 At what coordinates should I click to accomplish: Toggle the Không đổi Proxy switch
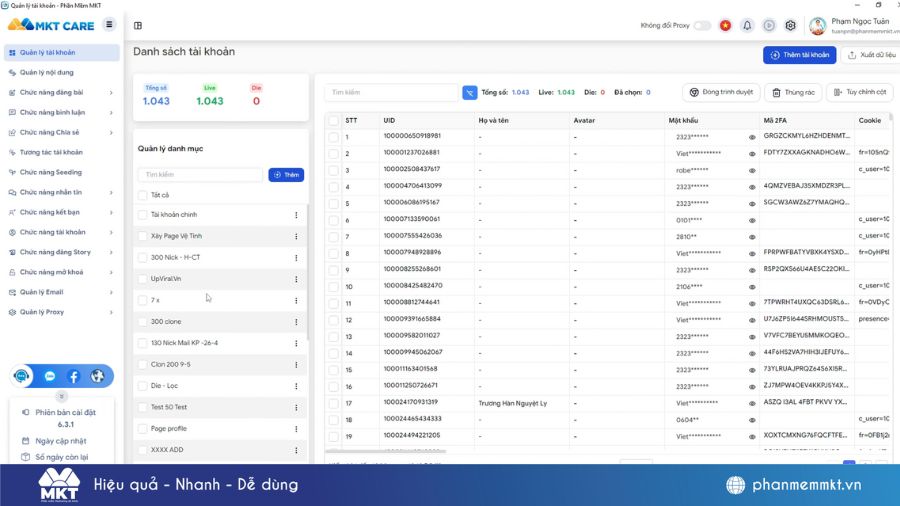click(x=702, y=26)
